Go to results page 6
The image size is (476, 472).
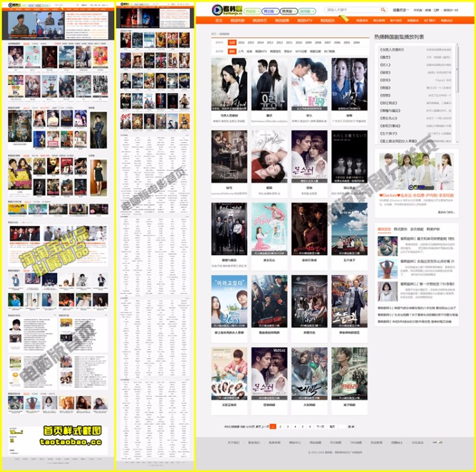click(310, 426)
